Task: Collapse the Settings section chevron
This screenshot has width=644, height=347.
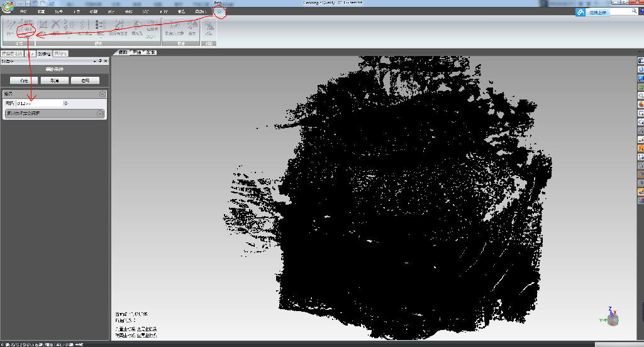Action: [x=103, y=94]
